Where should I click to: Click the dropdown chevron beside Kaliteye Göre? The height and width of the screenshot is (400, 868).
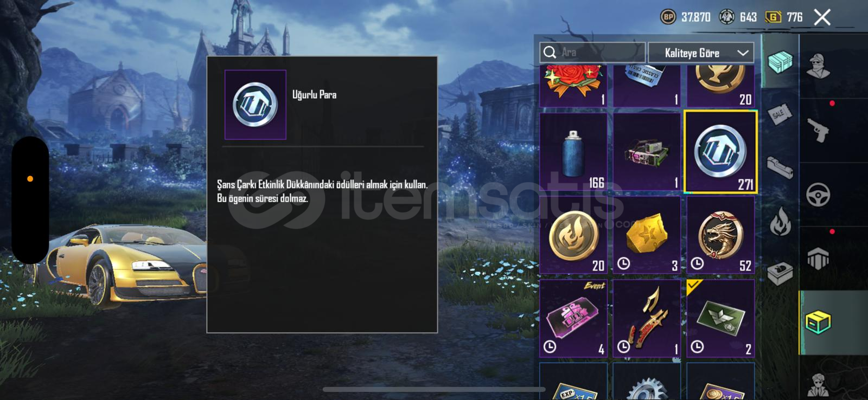pyautogui.click(x=743, y=53)
